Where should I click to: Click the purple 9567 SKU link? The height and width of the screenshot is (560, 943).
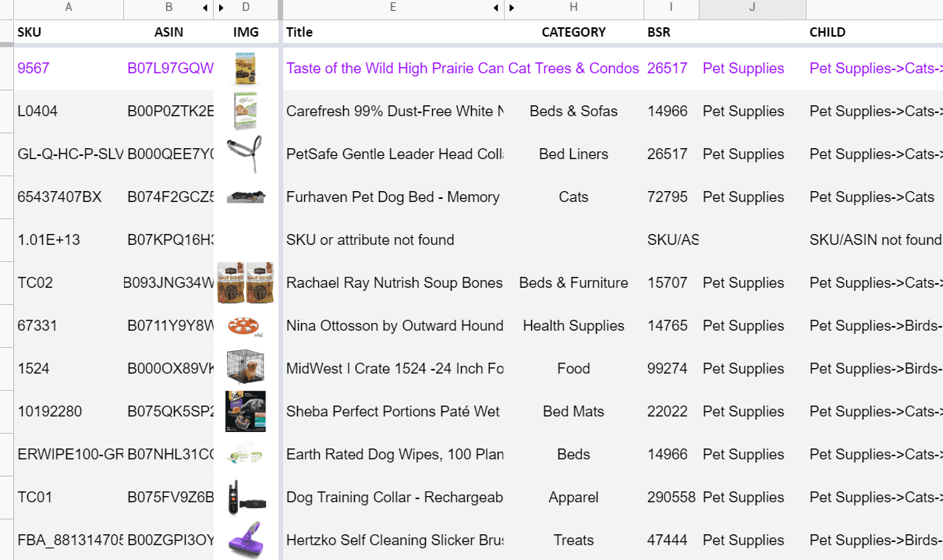tap(34, 68)
